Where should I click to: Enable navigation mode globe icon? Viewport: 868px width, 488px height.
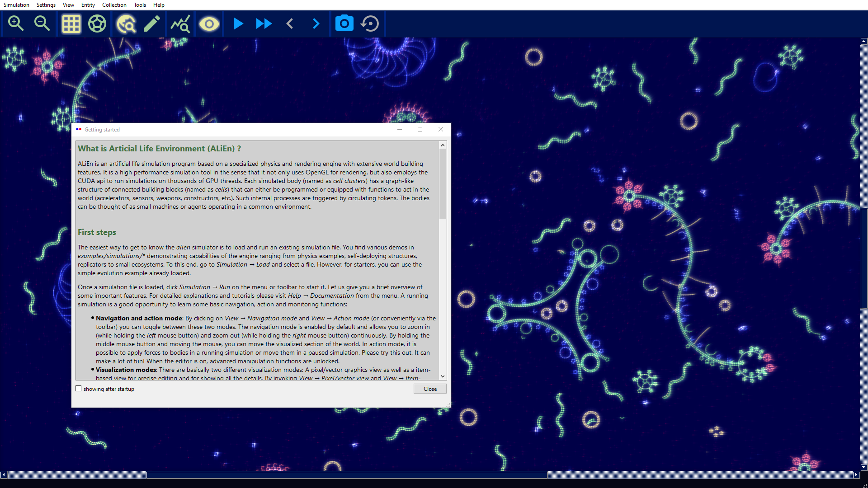[x=126, y=23]
